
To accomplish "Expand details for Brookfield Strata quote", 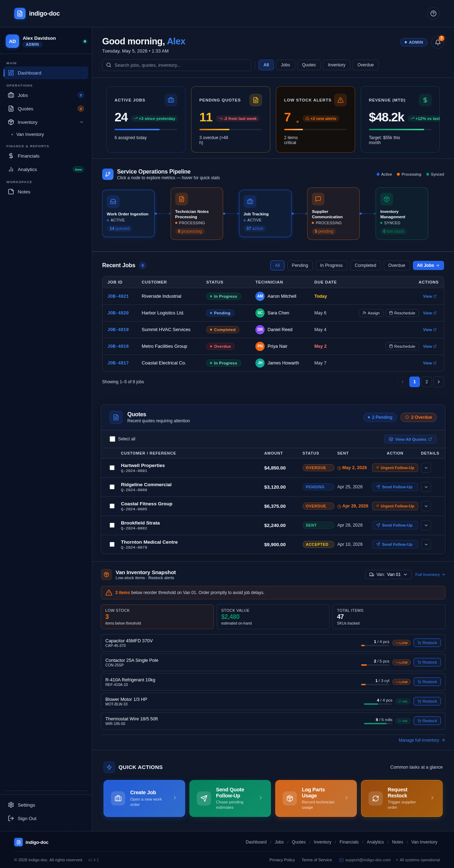I will [x=426, y=525].
